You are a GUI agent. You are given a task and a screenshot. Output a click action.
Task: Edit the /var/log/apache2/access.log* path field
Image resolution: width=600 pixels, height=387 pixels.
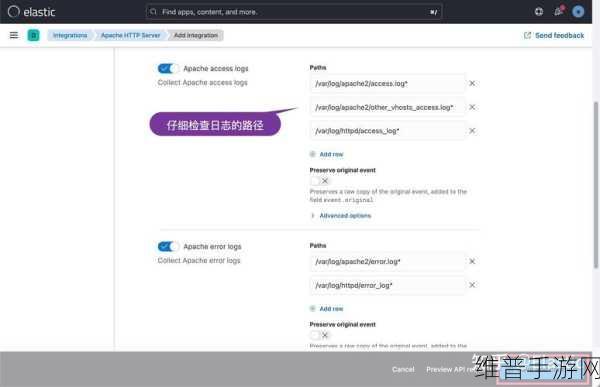point(387,83)
